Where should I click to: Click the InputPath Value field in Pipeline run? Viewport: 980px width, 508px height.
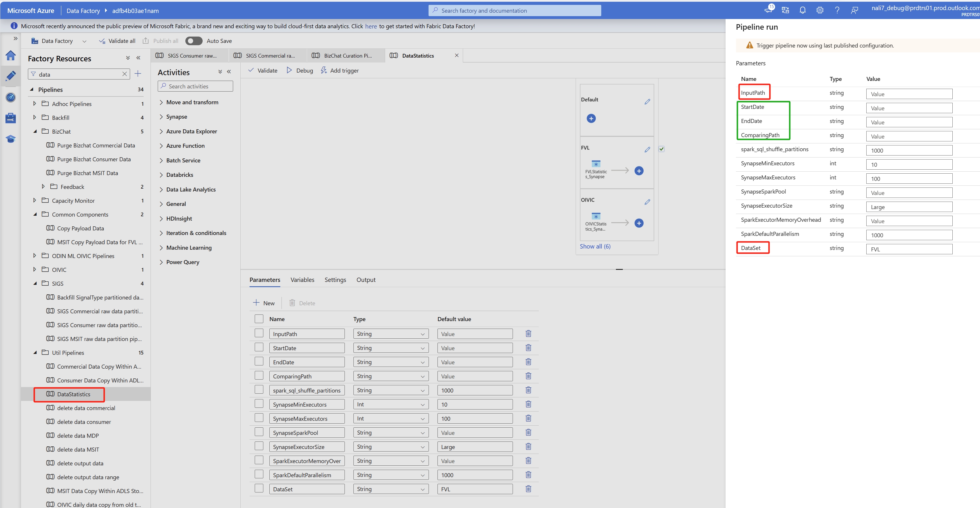click(x=909, y=94)
